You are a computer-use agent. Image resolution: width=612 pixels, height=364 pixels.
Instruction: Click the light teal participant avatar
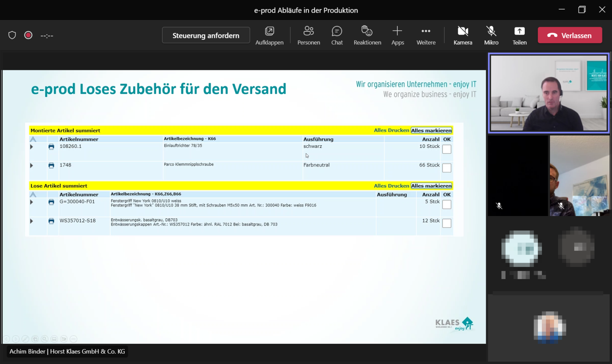521,249
